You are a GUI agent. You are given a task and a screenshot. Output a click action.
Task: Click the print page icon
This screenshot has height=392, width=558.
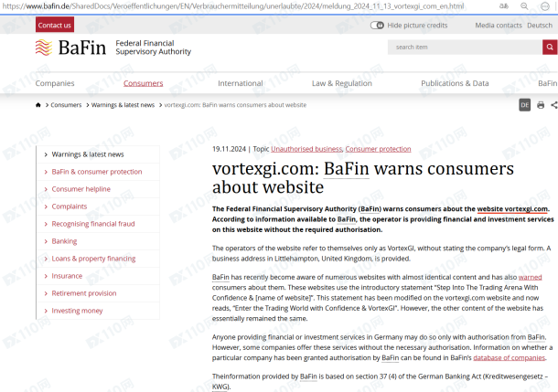point(541,105)
